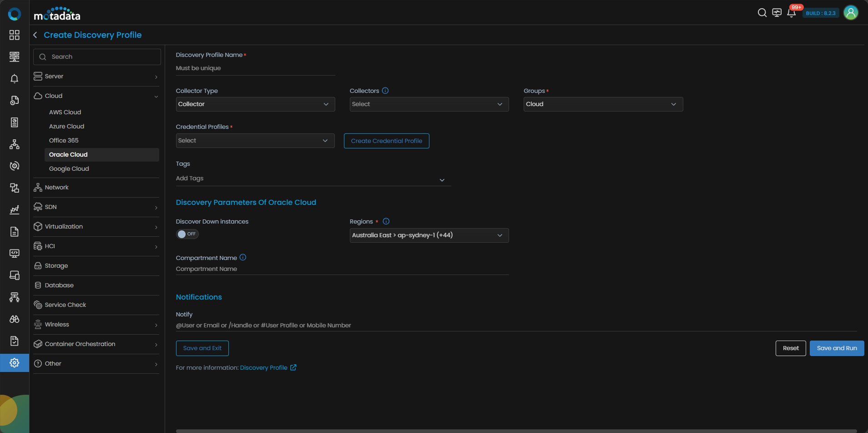Select Azure Cloud in the list
The width and height of the screenshot is (868, 433).
pos(102,127)
